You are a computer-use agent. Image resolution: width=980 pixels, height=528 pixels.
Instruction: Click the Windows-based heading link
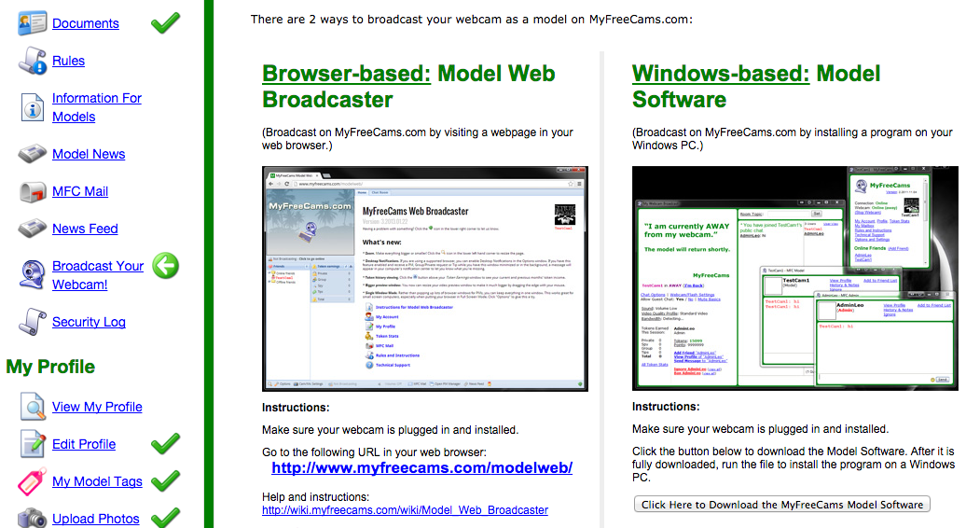pyautogui.click(x=721, y=74)
